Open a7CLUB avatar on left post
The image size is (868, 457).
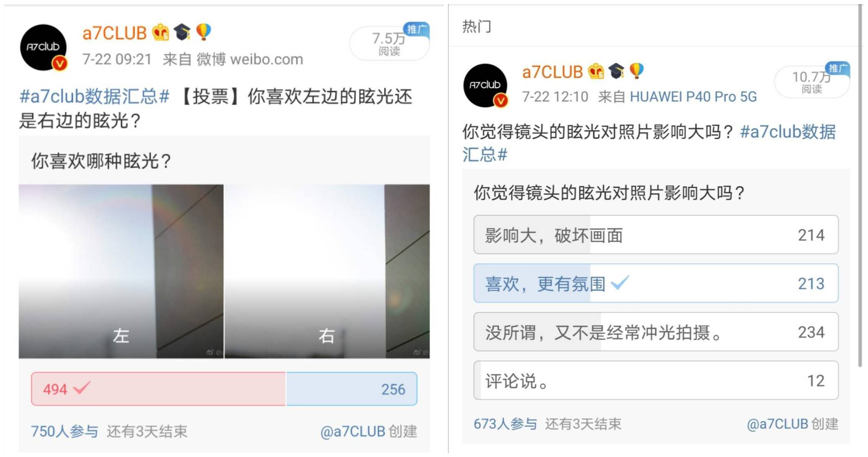coord(43,47)
